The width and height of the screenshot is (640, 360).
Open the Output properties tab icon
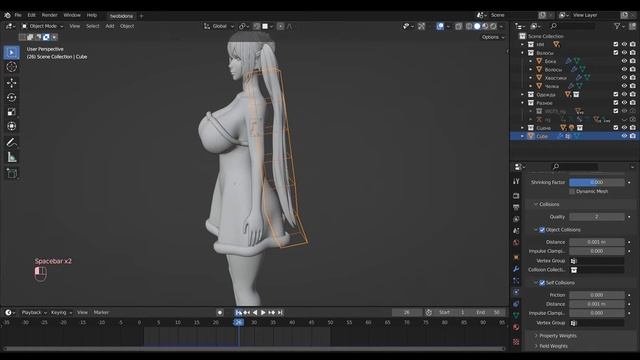click(516, 207)
